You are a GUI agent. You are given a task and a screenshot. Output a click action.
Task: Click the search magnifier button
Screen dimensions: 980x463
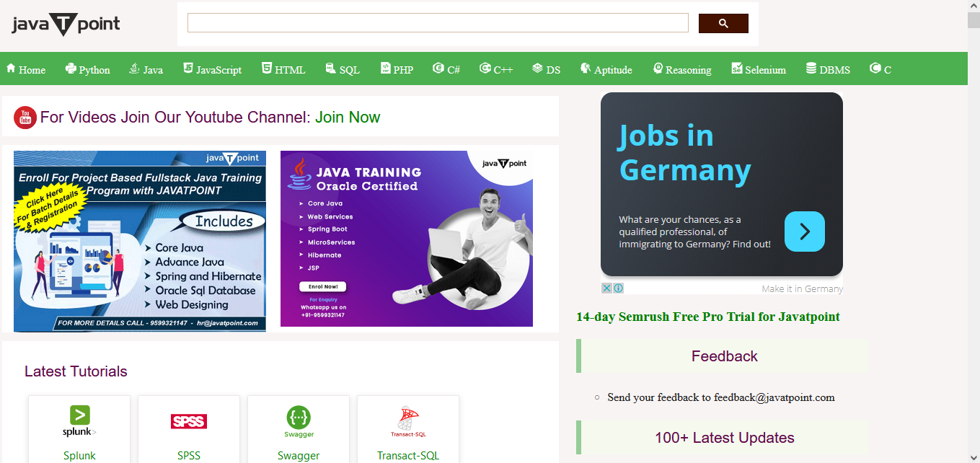(723, 24)
